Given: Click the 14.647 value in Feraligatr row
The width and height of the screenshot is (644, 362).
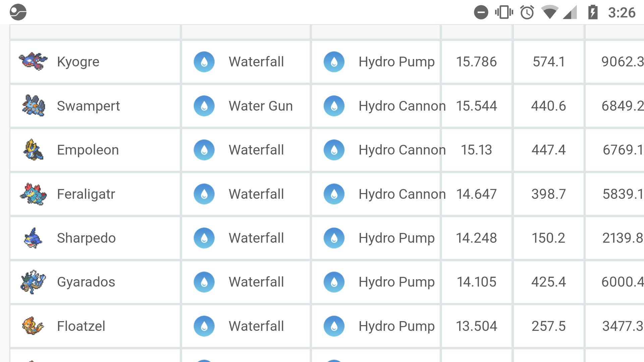Looking at the screenshot, I should pyautogui.click(x=476, y=194).
